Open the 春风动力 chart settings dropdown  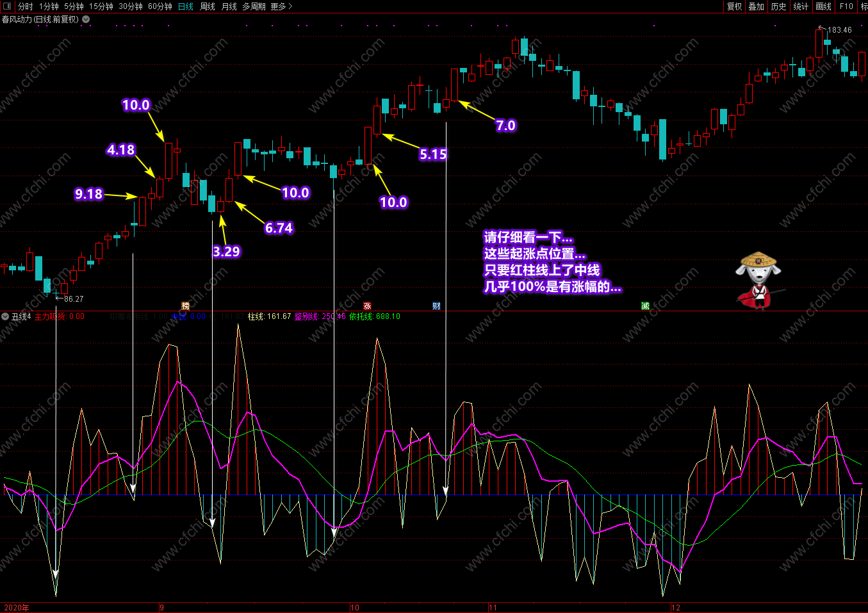[86, 19]
